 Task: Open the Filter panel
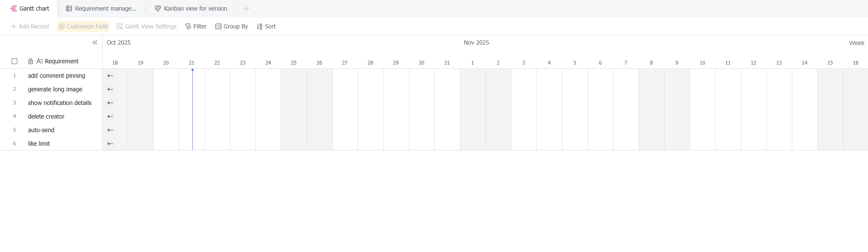click(x=196, y=26)
